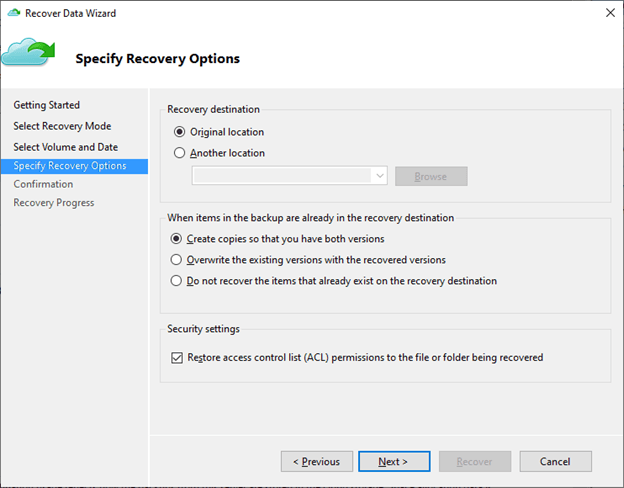Cancel the recovery wizard
This screenshot has height=488, width=624.
(x=554, y=461)
